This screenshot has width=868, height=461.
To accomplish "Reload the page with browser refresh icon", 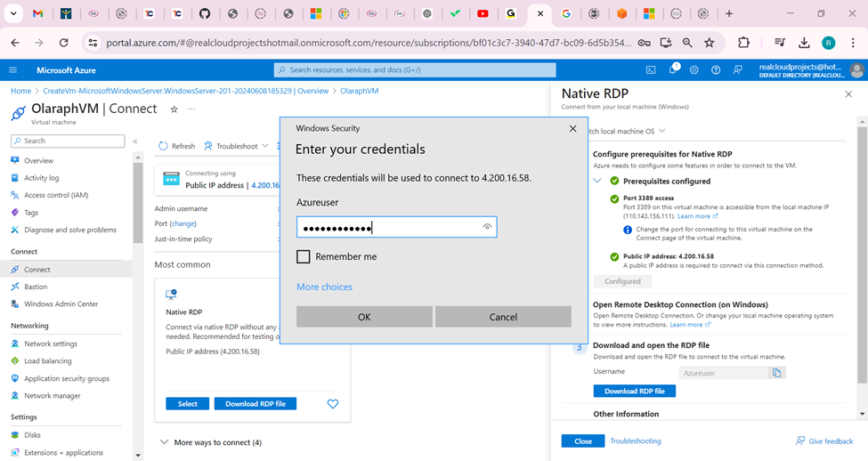I will 64,43.
